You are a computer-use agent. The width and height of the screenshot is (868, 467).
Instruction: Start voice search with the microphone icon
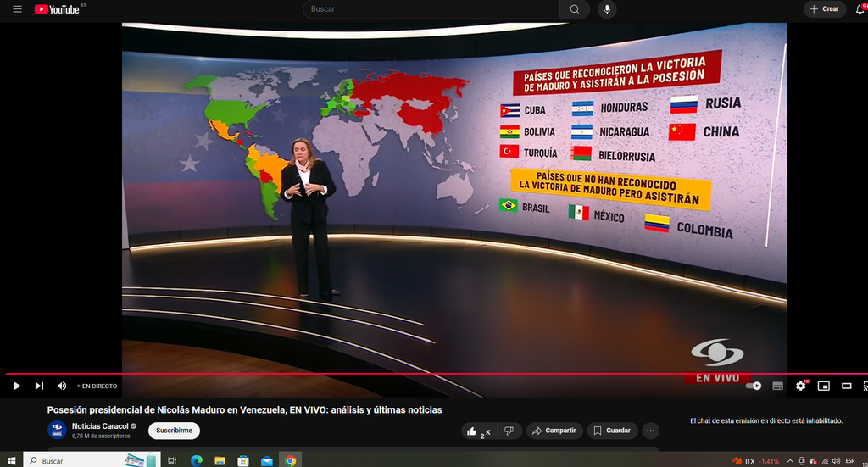pyautogui.click(x=607, y=9)
